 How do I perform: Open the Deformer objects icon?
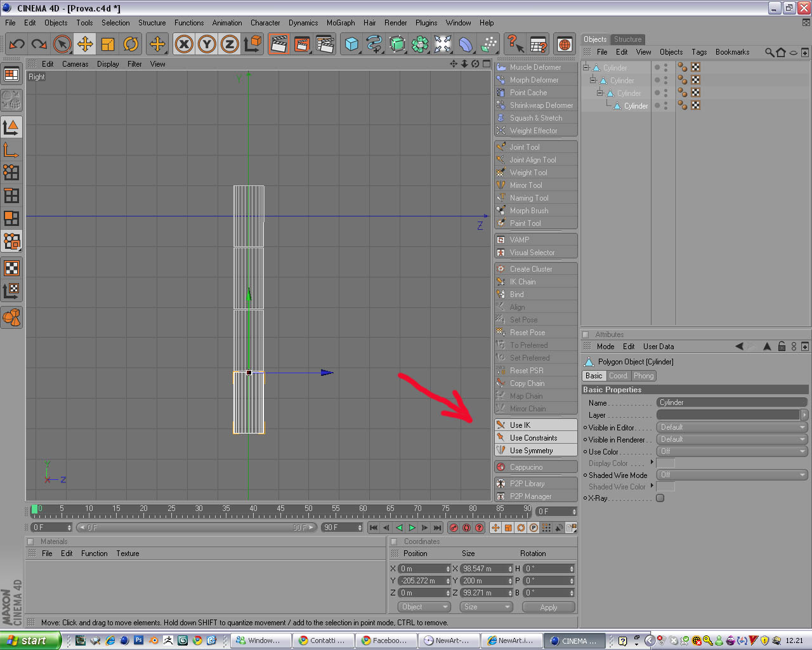(466, 44)
